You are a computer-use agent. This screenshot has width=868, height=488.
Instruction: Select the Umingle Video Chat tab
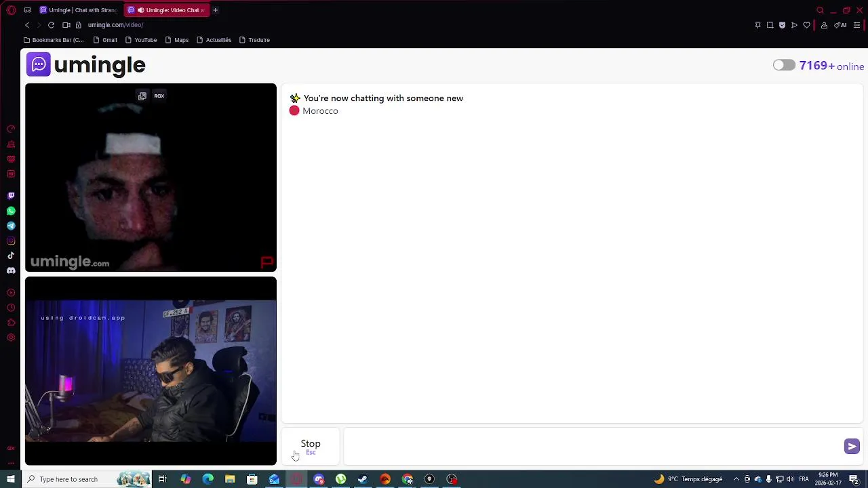[167, 10]
